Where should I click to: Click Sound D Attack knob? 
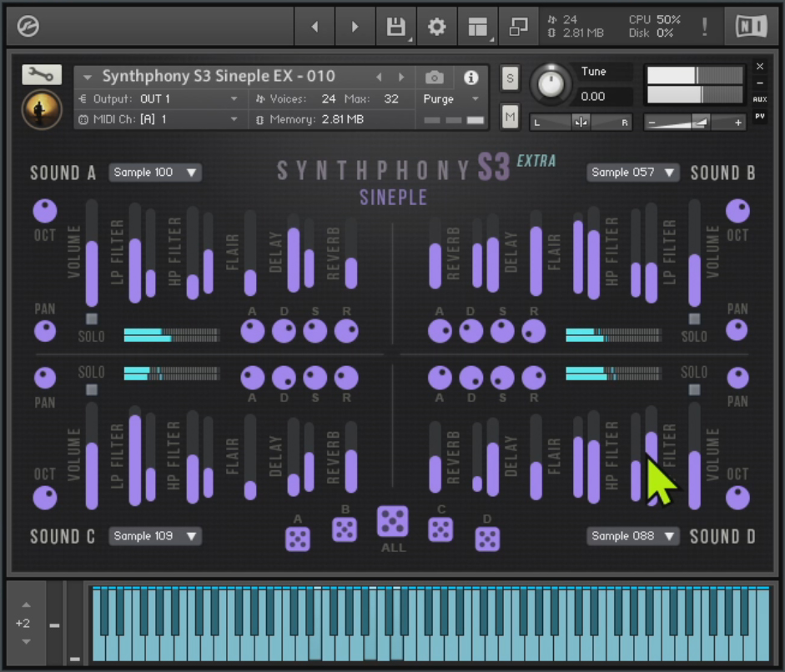440,378
